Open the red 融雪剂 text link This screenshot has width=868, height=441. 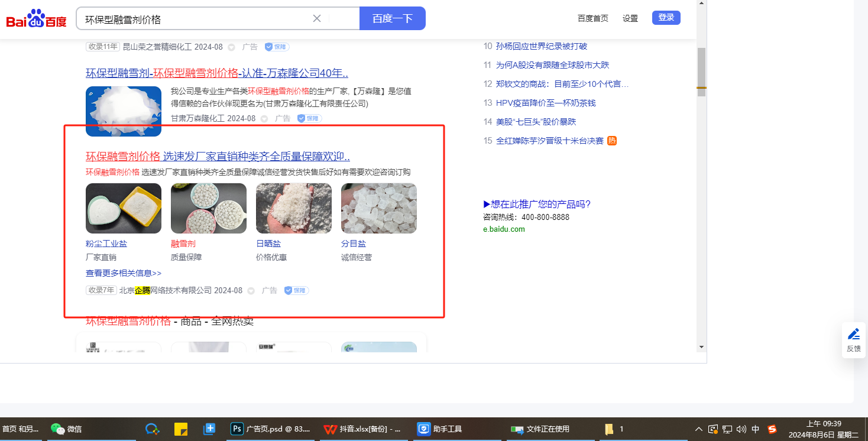pyautogui.click(x=183, y=244)
